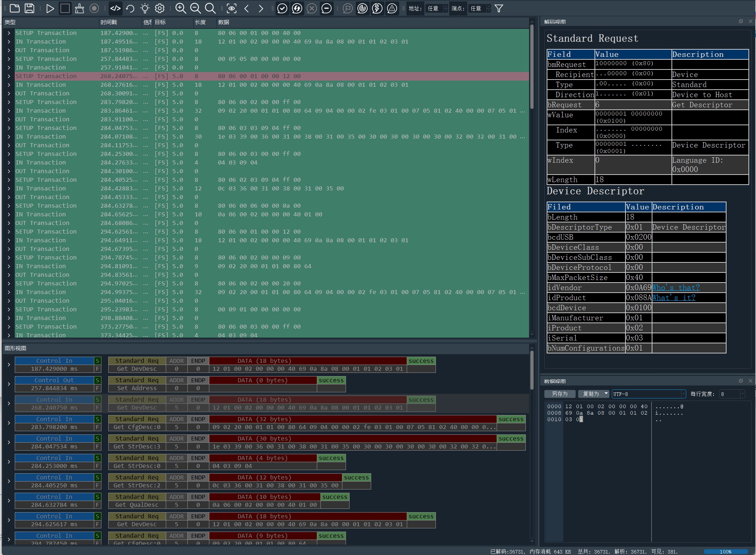
Task: Click the zoom in magnifier icon
Action: click(x=180, y=8)
